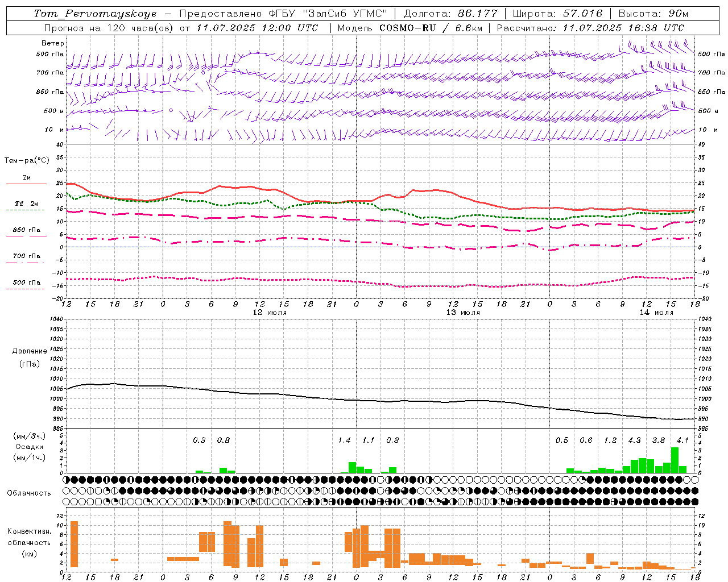Click the 0.3 precipitation amount
Screen dimensions: 728x582
[199, 440]
